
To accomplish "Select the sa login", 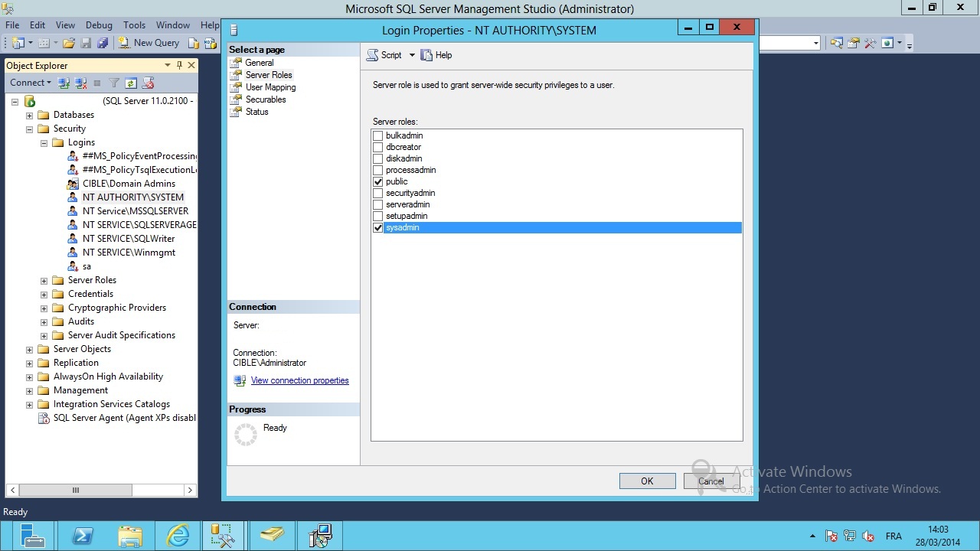I will 87,266.
